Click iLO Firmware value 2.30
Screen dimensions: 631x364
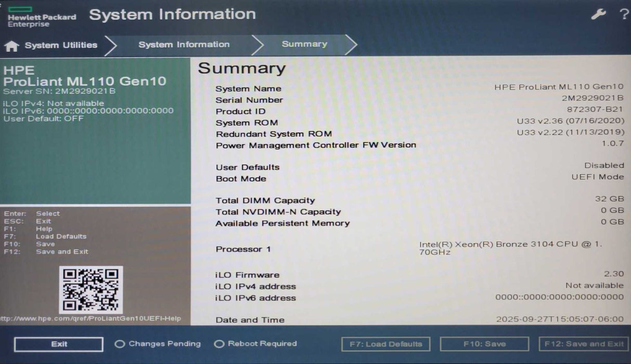click(x=614, y=274)
